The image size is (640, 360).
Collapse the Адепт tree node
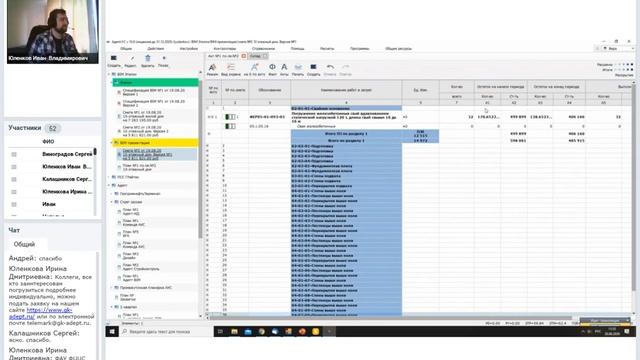coord(109,185)
